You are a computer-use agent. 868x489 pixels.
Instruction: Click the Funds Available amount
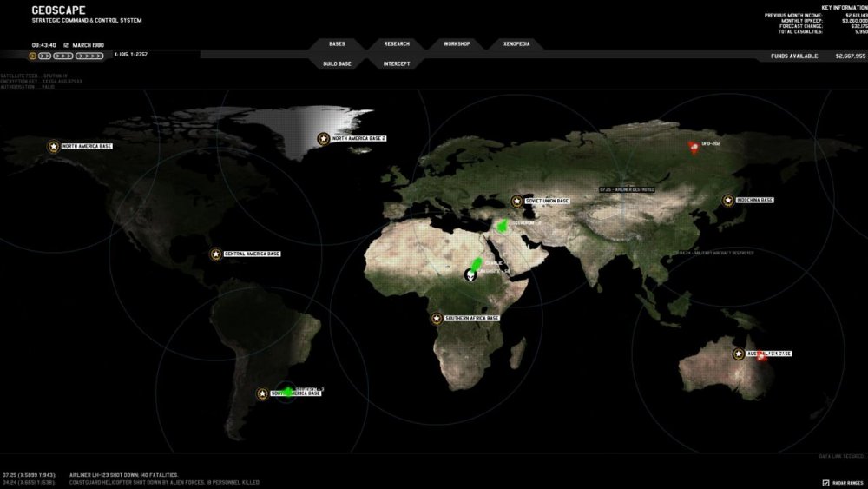(851, 56)
